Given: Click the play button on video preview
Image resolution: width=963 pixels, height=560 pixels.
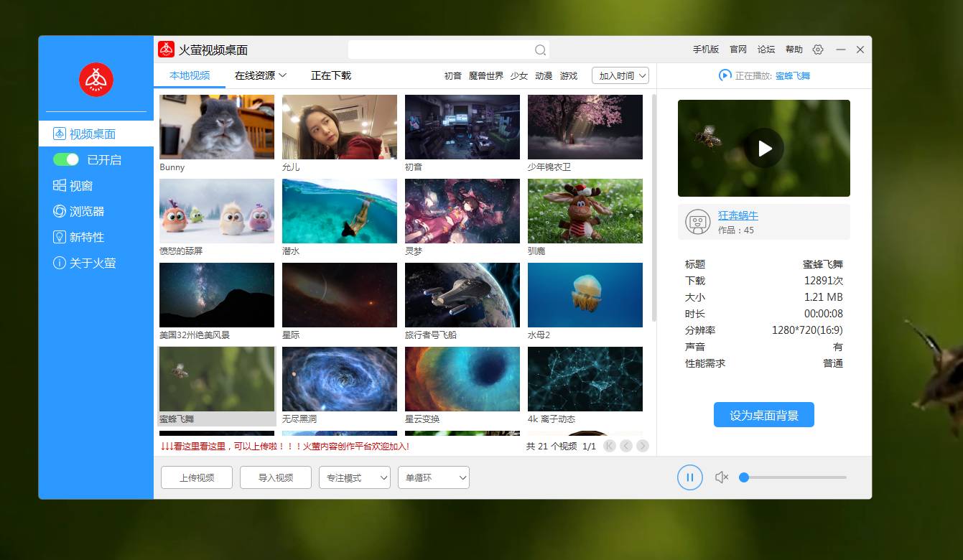Looking at the screenshot, I should click(x=764, y=148).
